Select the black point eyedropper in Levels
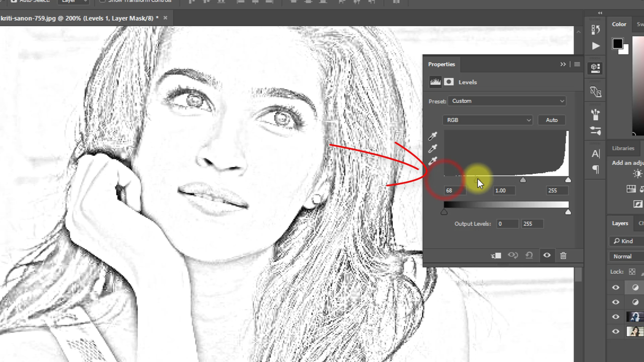This screenshot has width=644, height=362. click(x=433, y=136)
